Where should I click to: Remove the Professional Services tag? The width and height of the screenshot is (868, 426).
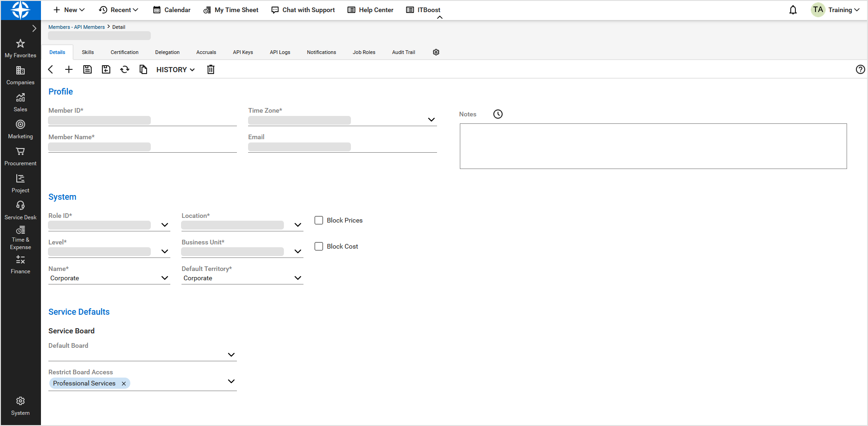coord(124,384)
